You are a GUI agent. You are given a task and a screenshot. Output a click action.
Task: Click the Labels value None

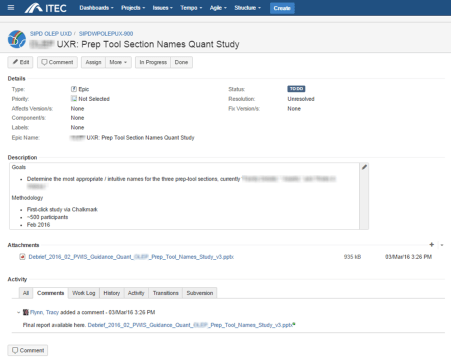[77, 128]
